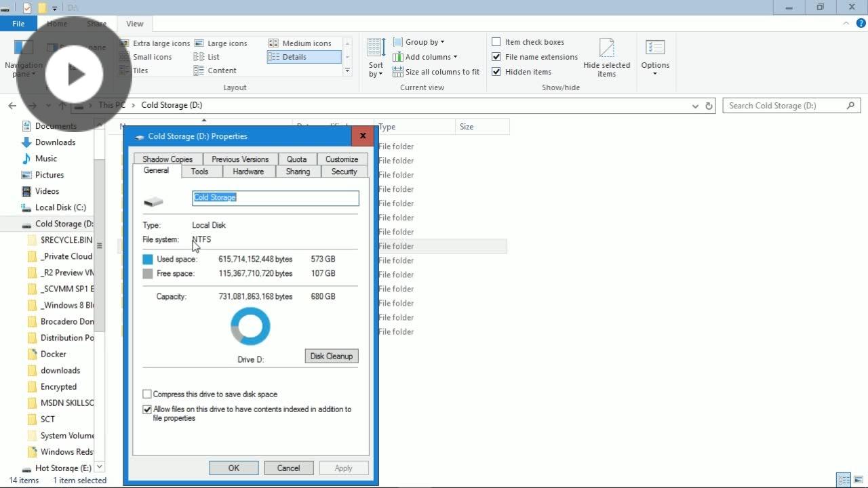
Task: Click OK in Properties dialog
Action: tap(234, 468)
